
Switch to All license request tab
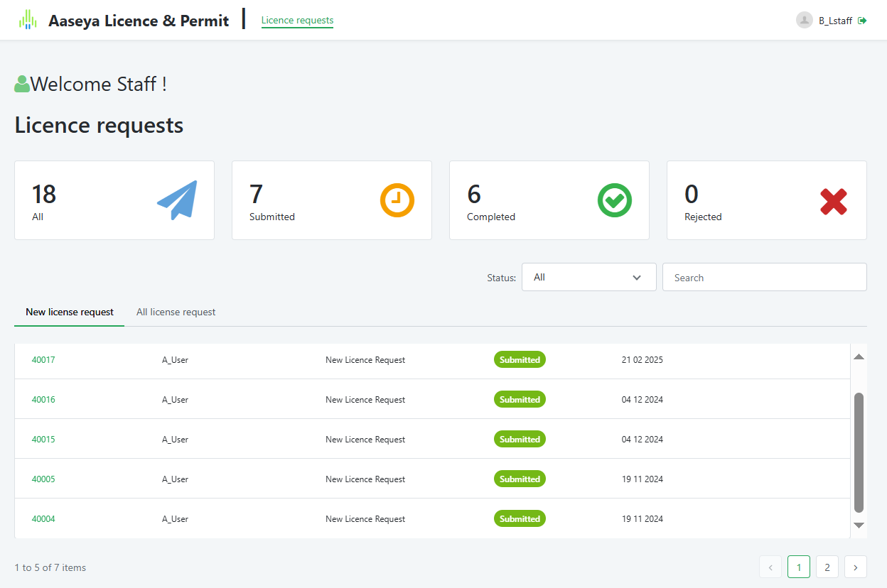(x=176, y=312)
